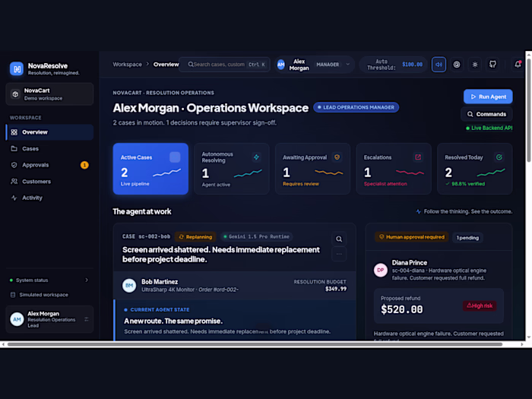Open the Resolved Today card
Image resolution: width=532 pixels, height=399 pixels.
point(475,169)
